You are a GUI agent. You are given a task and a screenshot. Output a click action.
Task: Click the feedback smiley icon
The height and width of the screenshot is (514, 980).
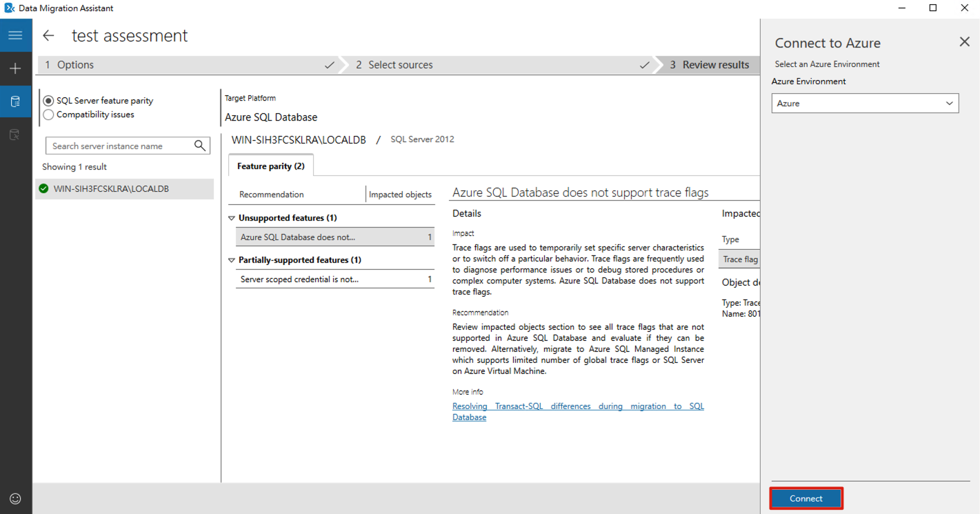(15, 498)
